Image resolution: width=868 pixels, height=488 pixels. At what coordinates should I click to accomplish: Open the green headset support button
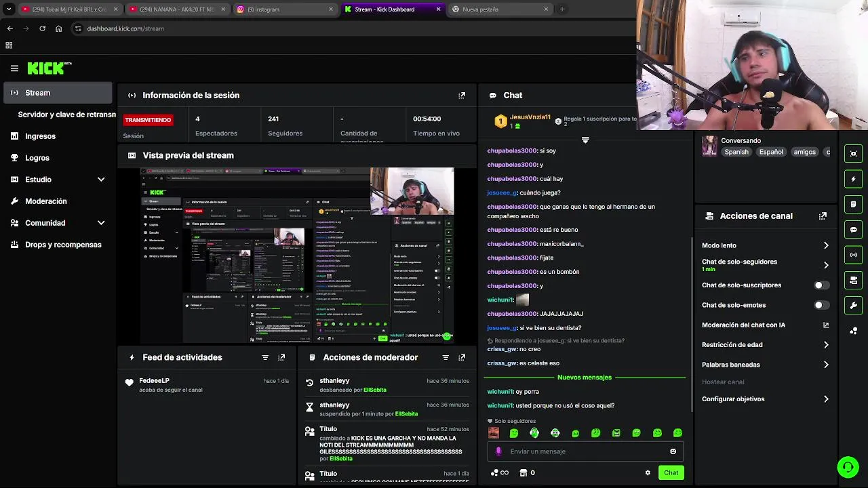point(848,467)
